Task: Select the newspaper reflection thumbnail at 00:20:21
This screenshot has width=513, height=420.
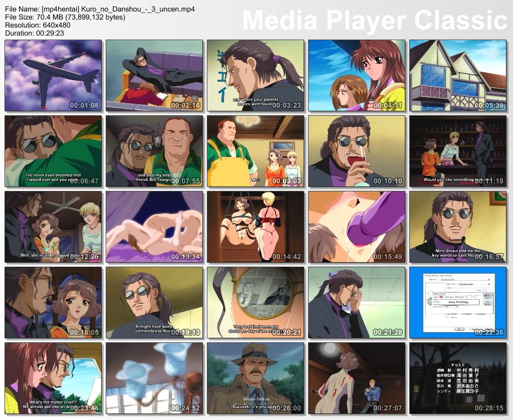Action: pos(255,303)
